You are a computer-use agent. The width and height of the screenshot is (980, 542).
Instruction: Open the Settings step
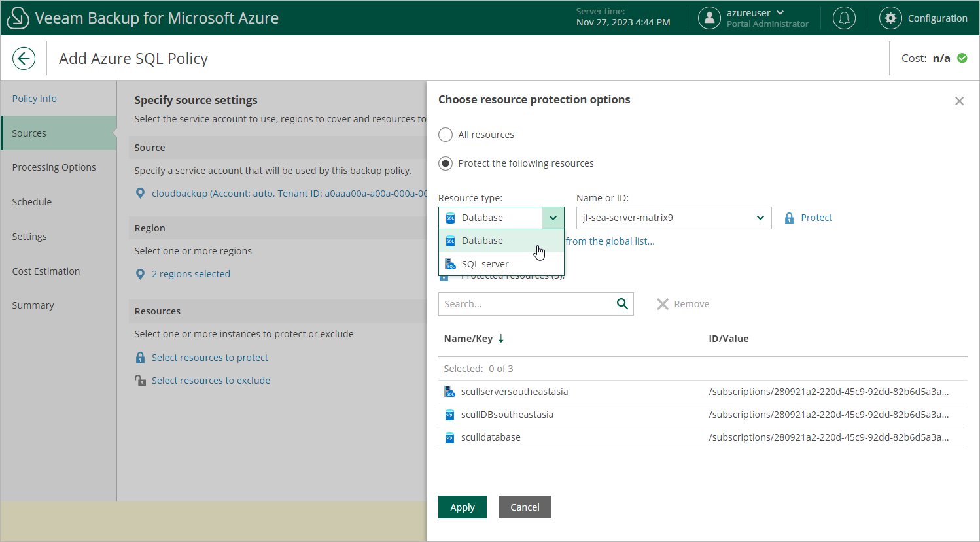29,237
